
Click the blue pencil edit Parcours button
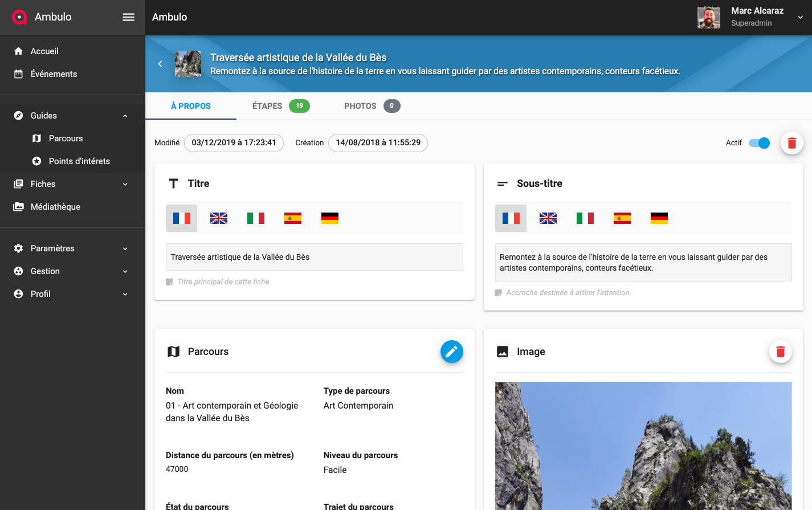451,352
